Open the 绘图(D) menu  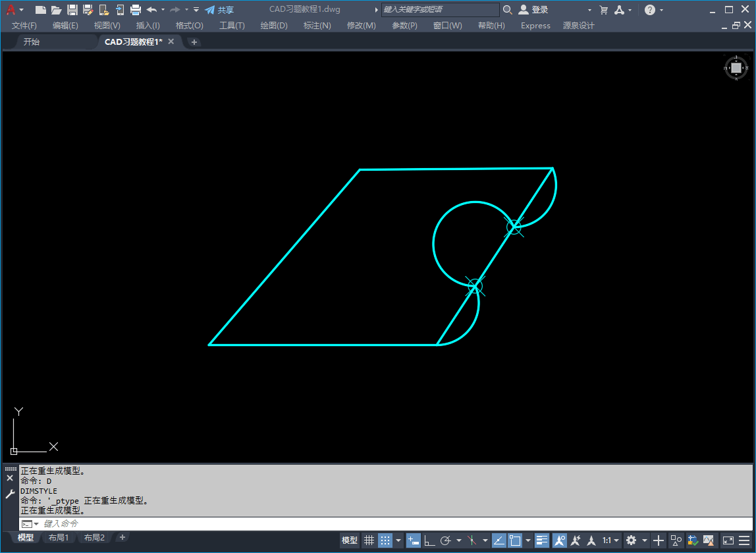[x=274, y=26]
